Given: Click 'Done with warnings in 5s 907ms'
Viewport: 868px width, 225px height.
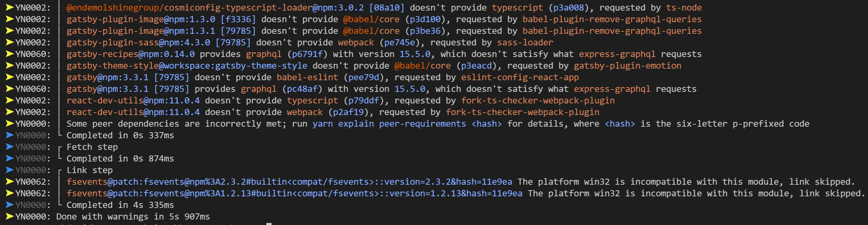Looking at the screenshot, I should pyautogui.click(x=133, y=216).
